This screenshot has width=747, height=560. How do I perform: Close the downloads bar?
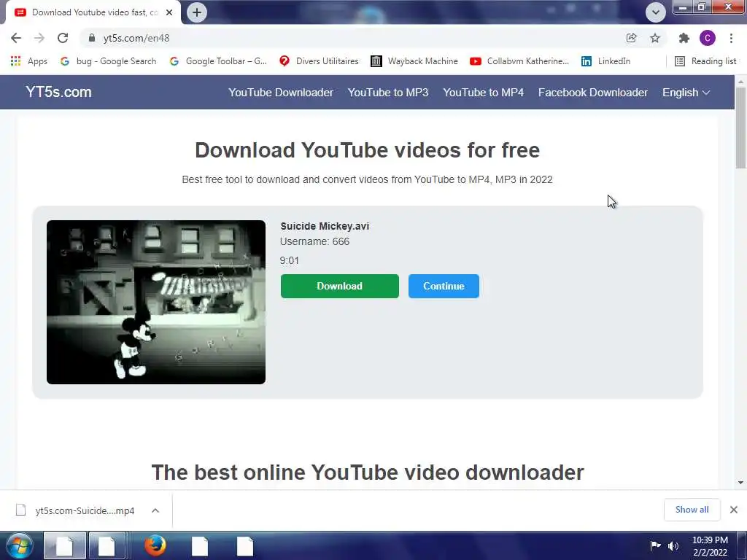pyautogui.click(x=734, y=510)
